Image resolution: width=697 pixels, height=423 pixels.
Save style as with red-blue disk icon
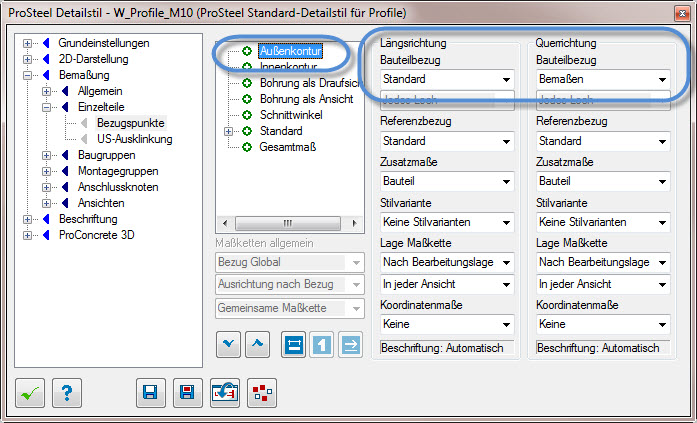(188, 393)
